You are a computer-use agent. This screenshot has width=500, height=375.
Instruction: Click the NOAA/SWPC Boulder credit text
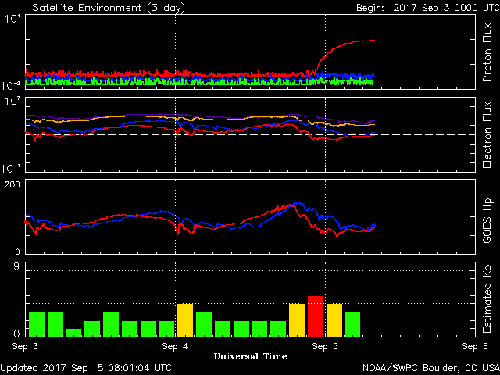(x=431, y=368)
